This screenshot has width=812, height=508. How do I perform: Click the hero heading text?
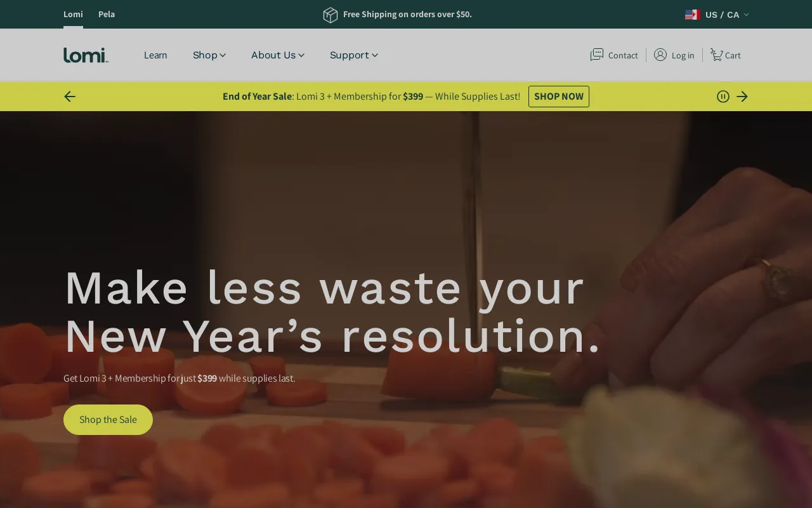click(332, 311)
